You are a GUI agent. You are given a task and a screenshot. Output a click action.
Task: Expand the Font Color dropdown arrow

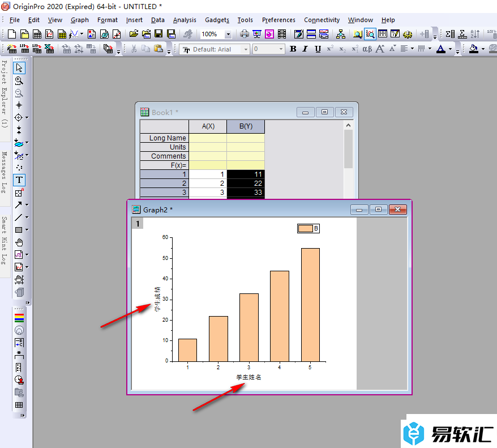(450, 49)
